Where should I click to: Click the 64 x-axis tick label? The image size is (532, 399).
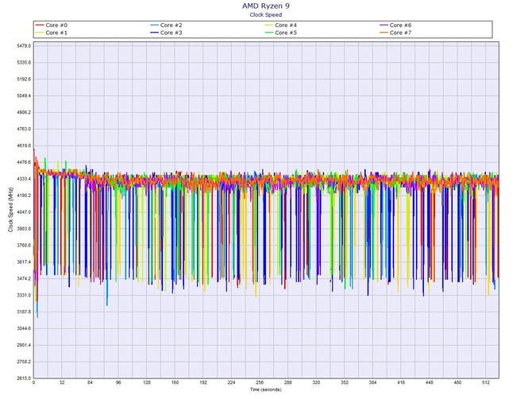[x=90, y=382]
